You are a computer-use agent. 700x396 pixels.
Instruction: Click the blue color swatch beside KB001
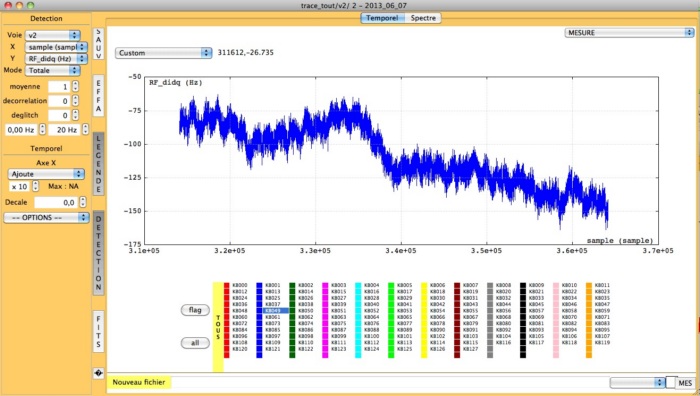coord(259,285)
